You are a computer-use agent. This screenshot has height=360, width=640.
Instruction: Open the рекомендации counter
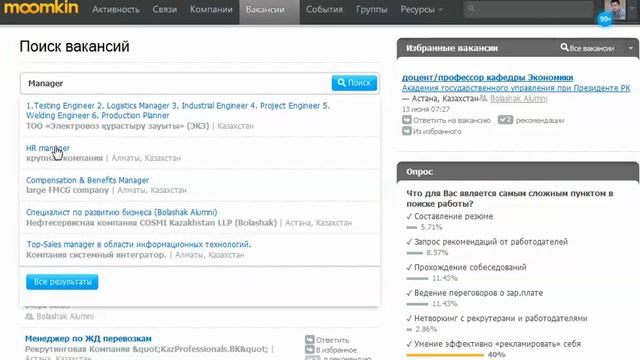[x=531, y=120]
